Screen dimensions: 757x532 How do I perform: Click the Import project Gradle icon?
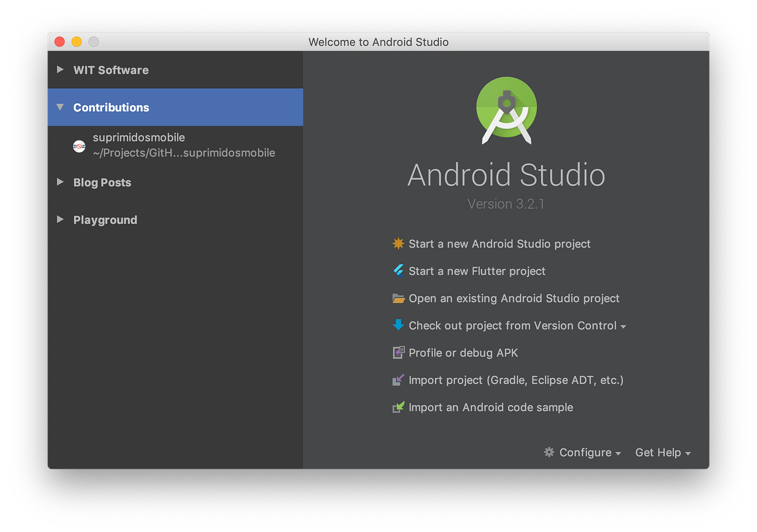click(399, 380)
